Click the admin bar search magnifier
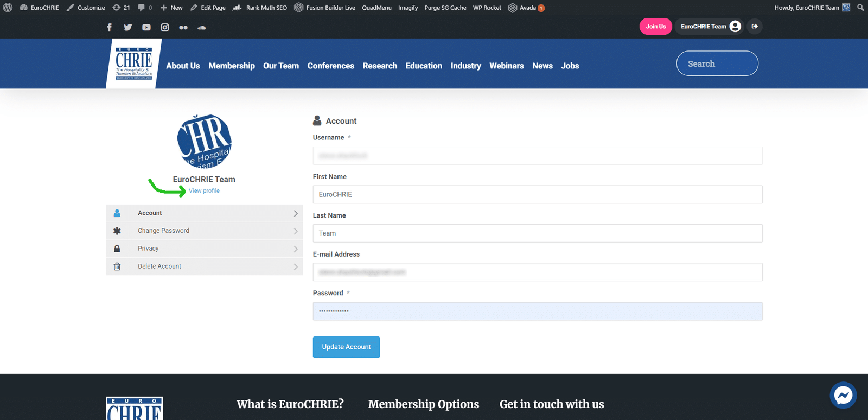The width and height of the screenshot is (868, 420). (860, 8)
